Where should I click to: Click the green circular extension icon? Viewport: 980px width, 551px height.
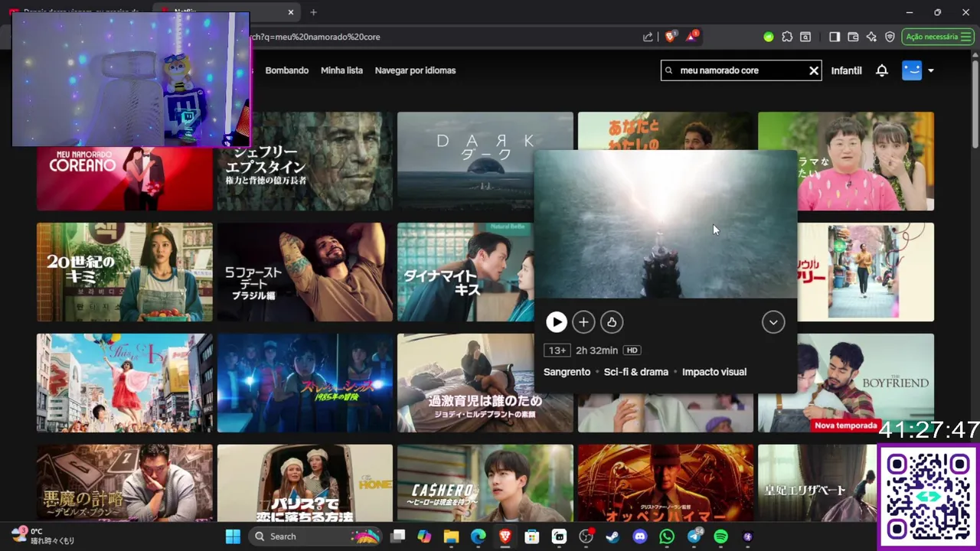[x=768, y=37]
